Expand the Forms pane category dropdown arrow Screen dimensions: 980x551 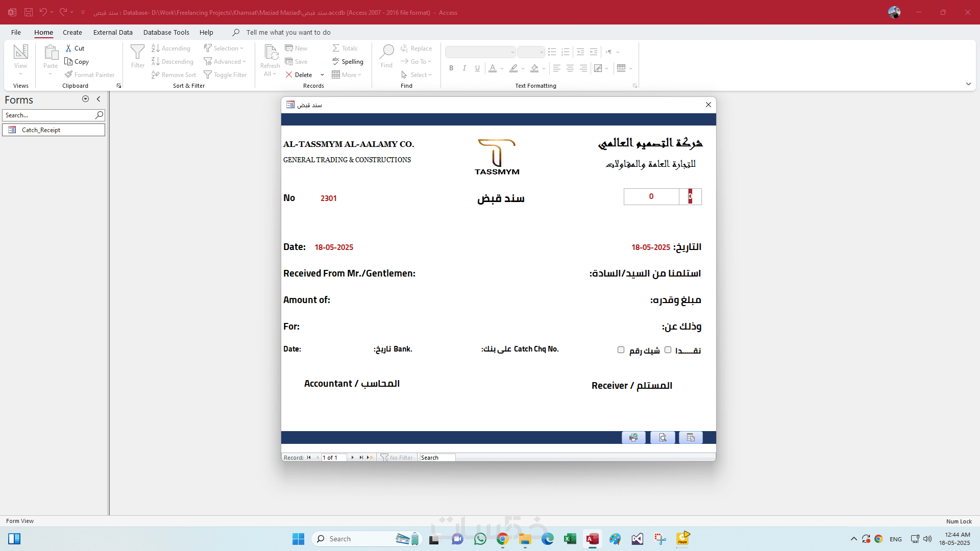(85, 99)
